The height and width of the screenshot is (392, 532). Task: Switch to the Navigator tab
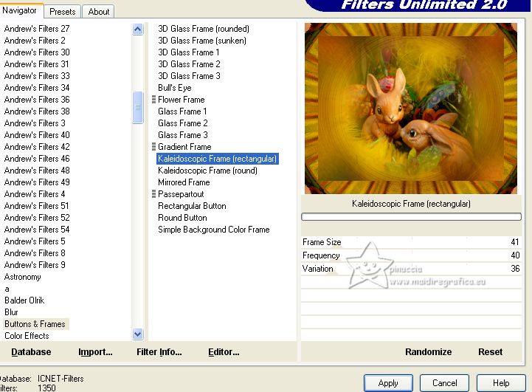[x=19, y=10]
